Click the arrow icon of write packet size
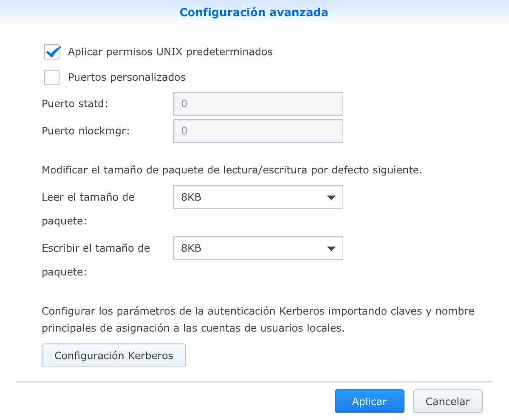Screen dimensions: 509x420 pos(331,248)
